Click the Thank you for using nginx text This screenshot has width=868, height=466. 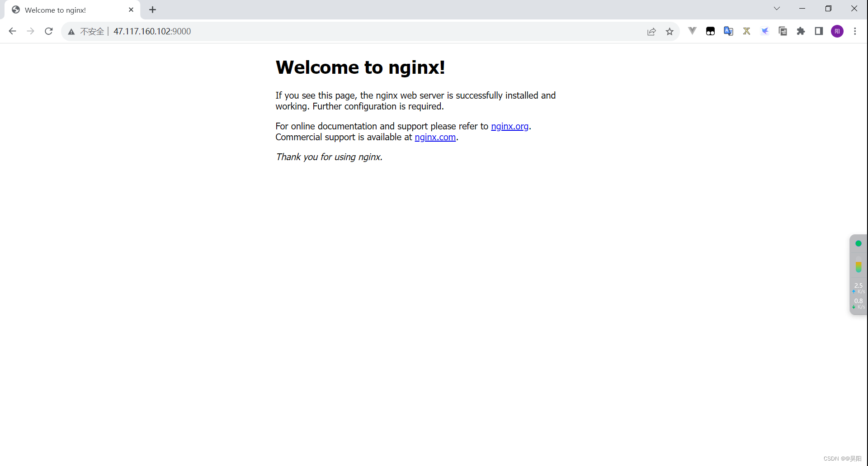pos(329,157)
